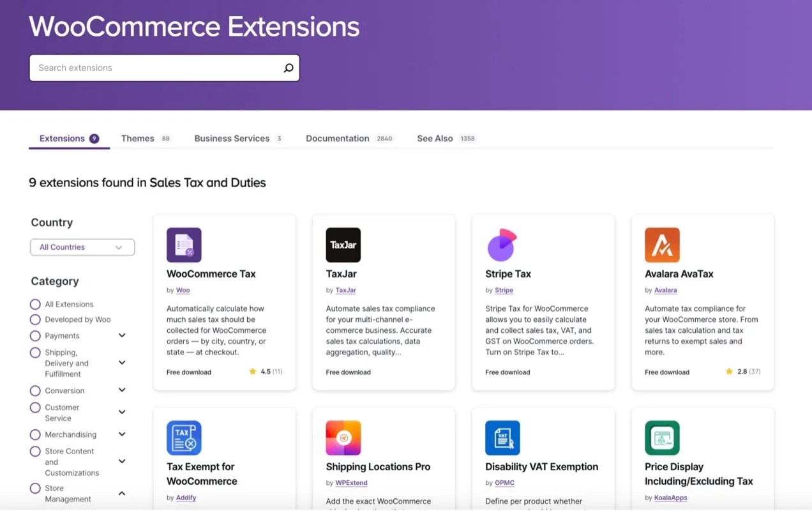Open the Disability VAT Exemption title

(x=542, y=467)
